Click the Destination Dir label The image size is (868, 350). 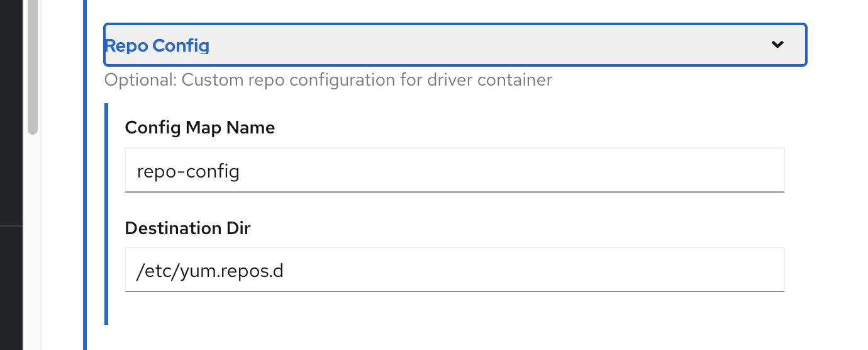187,228
